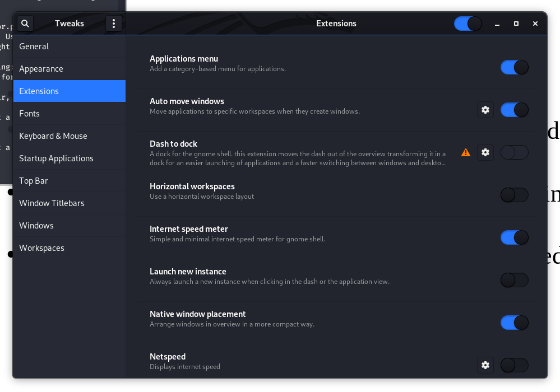Open the three-dot menu in header
The width and height of the screenshot is (560, 392).
tap(114, 24)
